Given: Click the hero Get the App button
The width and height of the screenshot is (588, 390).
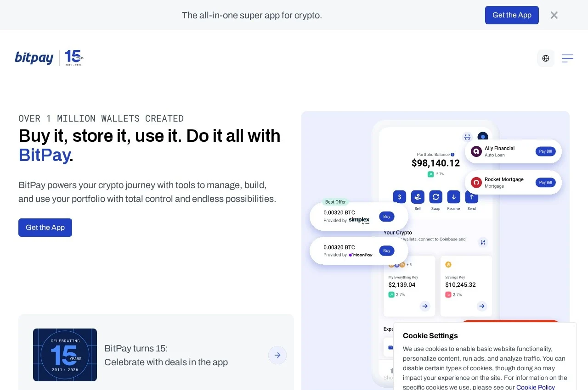Looking at the screenshot, I should pyautogui.click(x=45, y=228).
